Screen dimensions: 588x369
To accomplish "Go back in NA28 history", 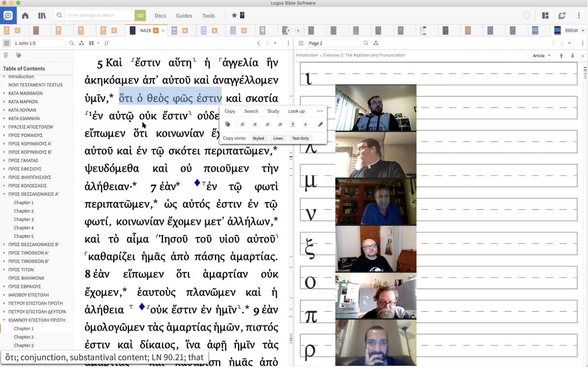I will [x=259, y=43].
